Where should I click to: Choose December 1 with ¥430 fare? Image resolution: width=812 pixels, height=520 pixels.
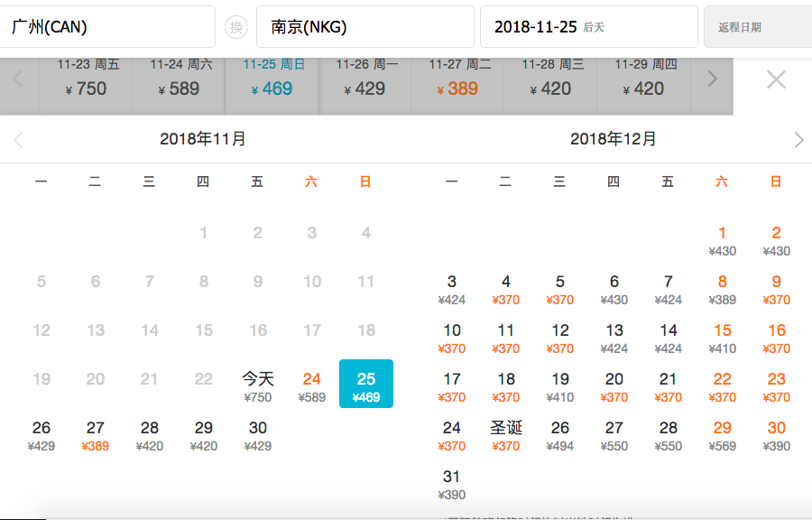pyautogui.click(x=722, y=239)
